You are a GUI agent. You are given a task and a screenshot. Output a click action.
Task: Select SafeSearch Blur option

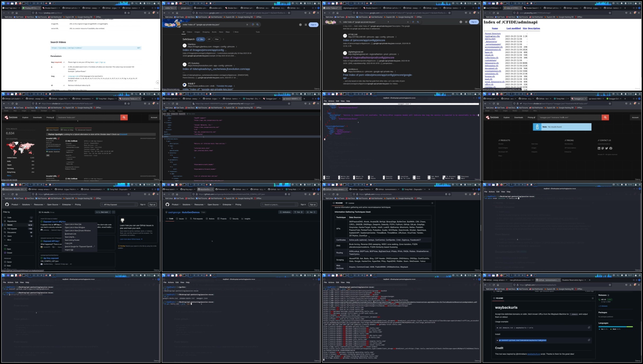[200, 39]
